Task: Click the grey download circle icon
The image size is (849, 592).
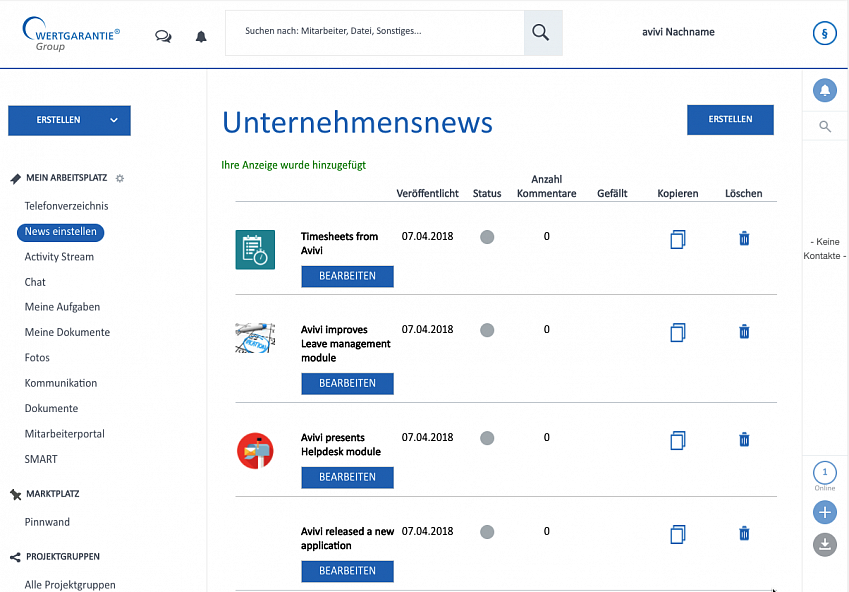Action: click(x=825, y=544)
